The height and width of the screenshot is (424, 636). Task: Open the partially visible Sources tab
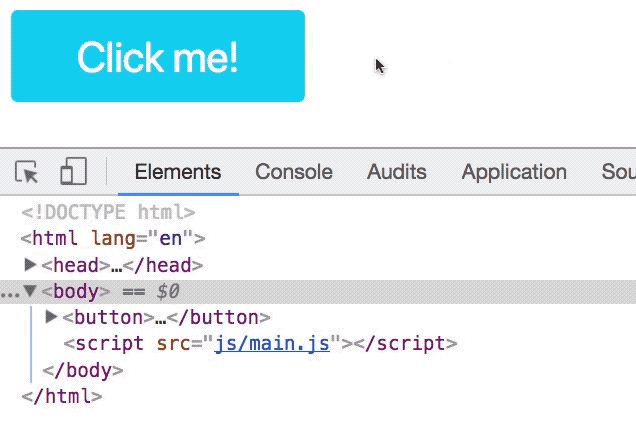[x=618, y=172]
